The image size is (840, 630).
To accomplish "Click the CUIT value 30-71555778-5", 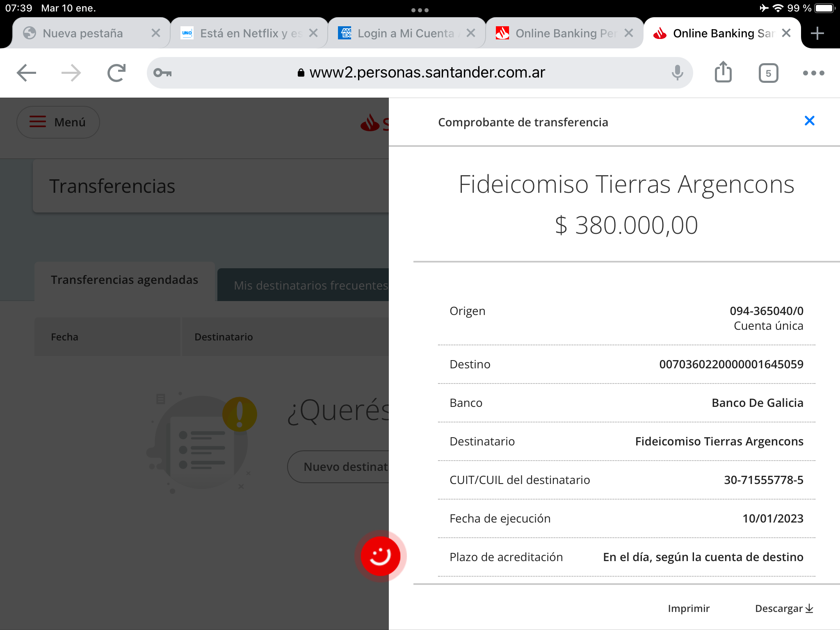I will coord(763,480).
